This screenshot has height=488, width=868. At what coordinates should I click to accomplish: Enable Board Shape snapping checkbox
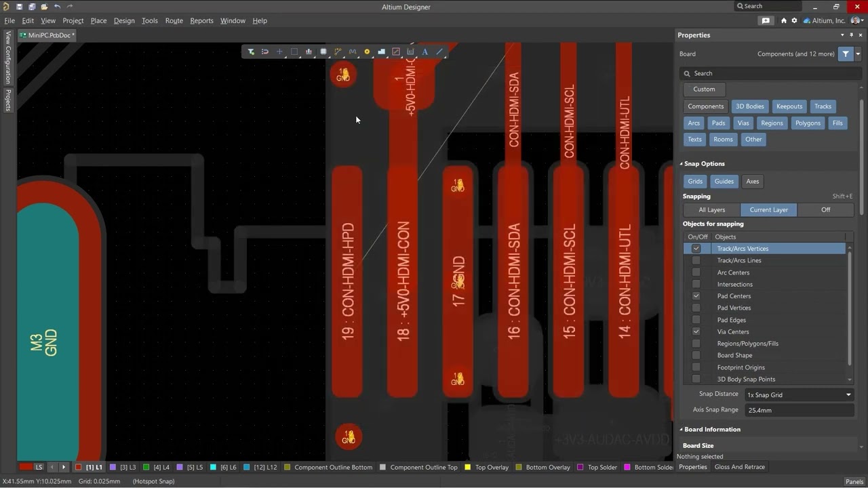pyautogui.click(x=696, y=355)
